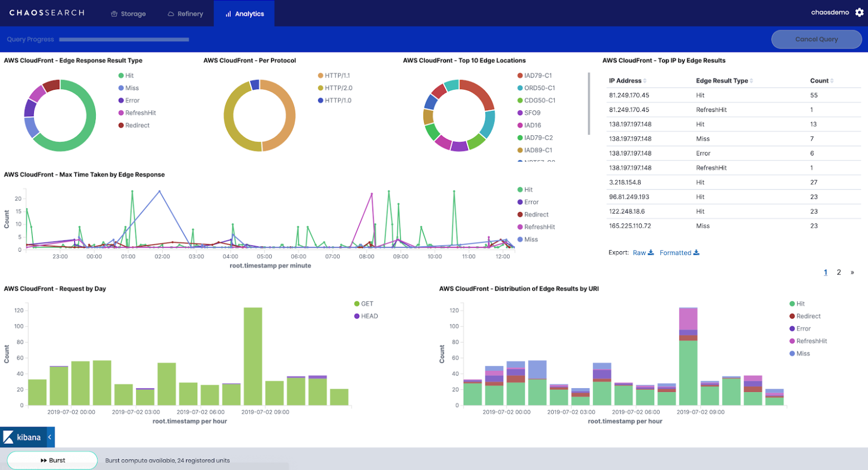Screen dimensions: 868x470
Task: Toggle IAD89-C1 in Edge Locations legend
Action: point(535,150)
